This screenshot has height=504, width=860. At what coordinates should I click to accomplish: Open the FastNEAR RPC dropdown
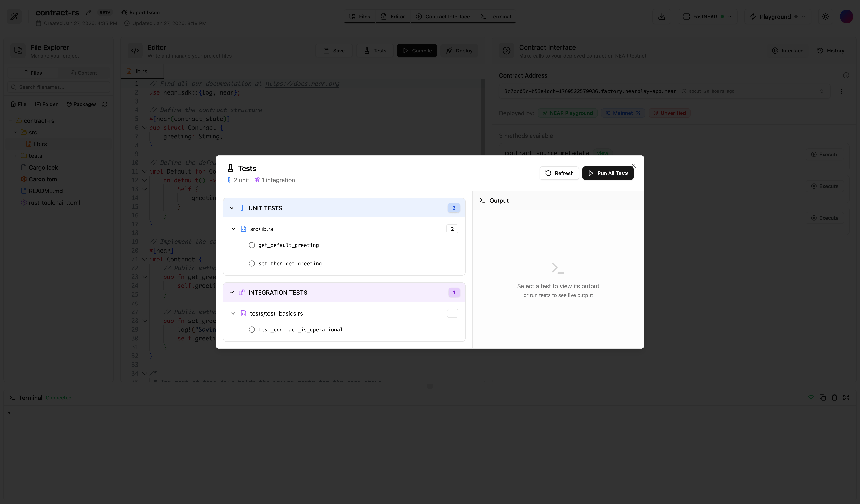pos(708,16)
